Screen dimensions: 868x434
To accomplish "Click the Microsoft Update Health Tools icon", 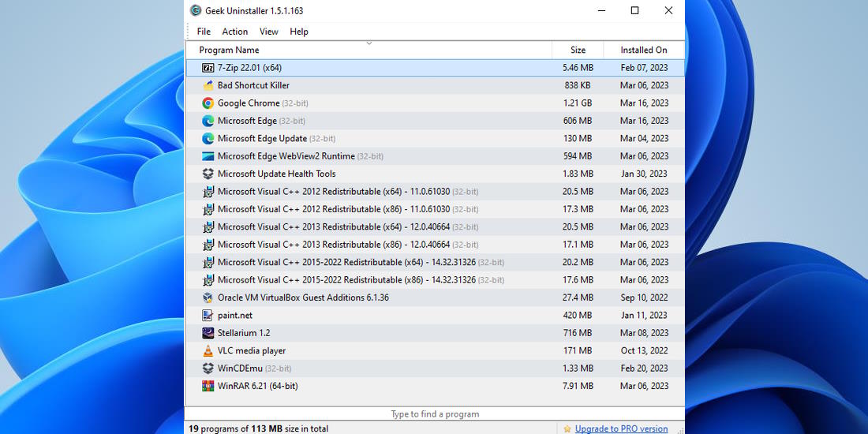I will [208, 174].
